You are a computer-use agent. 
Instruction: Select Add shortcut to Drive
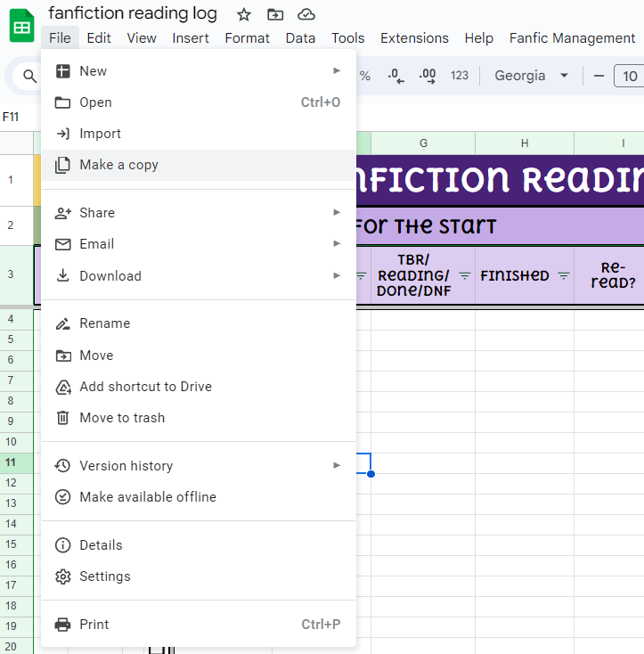[x=199, y=387]
